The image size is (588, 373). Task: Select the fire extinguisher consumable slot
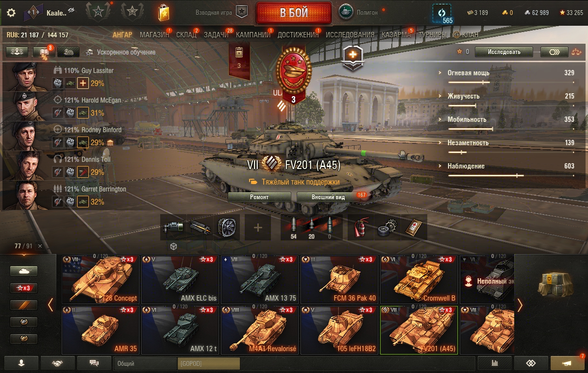(360, 227)
